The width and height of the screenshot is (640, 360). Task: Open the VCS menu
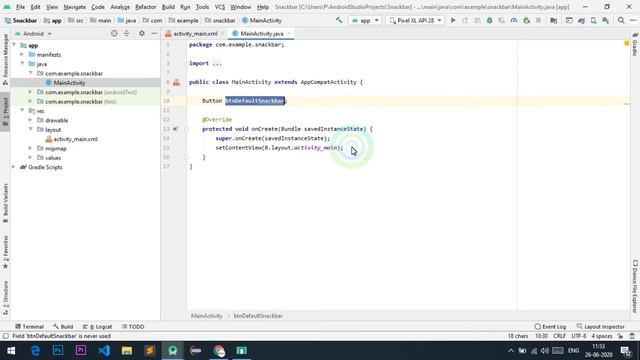(x=220, y=7)
